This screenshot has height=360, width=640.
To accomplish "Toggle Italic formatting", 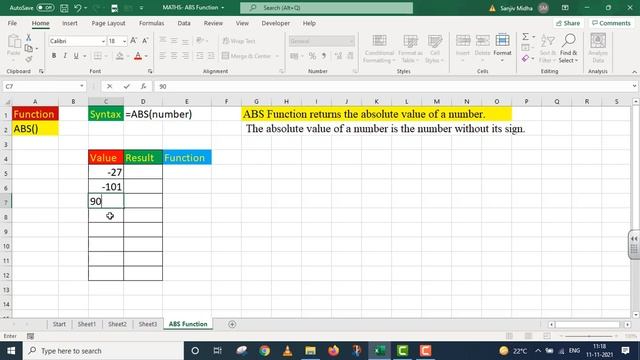I will click(65, 56).
